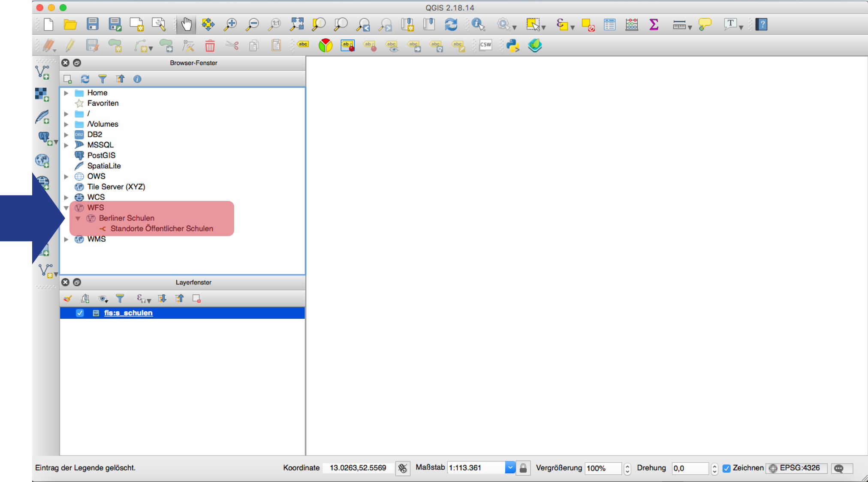Collapse the Berliner Schulen node
Screen dimensions: 868x482
[78, 219]
